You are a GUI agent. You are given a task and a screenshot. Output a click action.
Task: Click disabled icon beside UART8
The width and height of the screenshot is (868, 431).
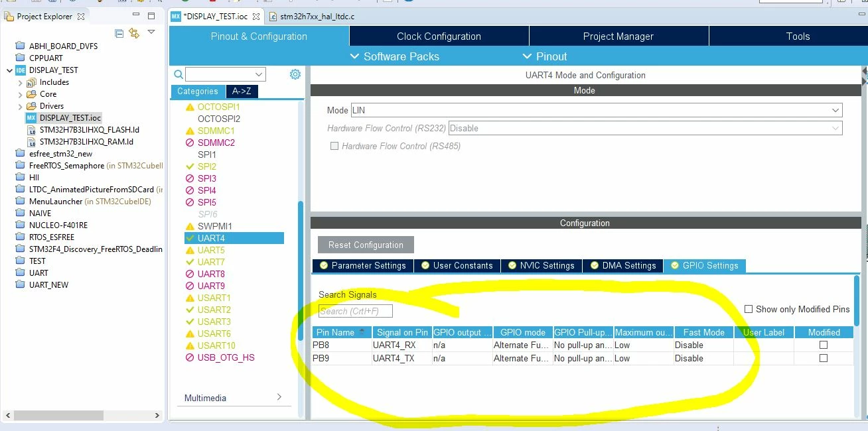coord(190,274)
